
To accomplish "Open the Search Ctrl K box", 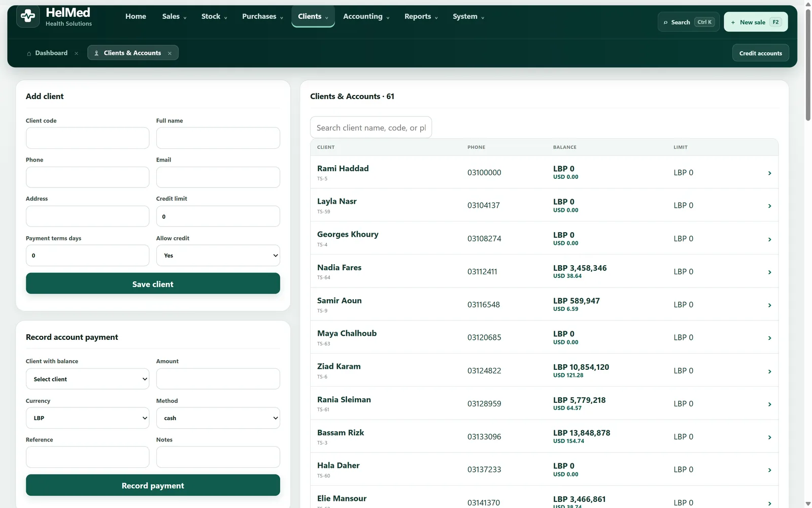I will 688,22.
